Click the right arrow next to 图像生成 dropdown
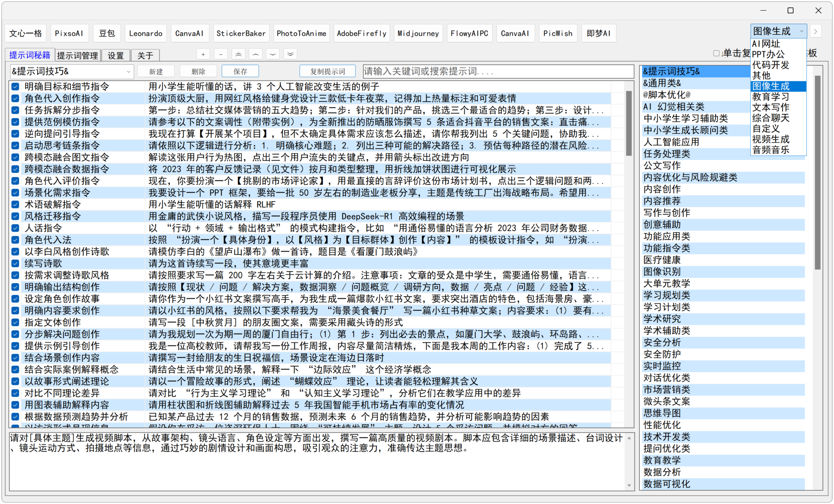The width and height of the screenshot is (834, 504). point(816,31)
